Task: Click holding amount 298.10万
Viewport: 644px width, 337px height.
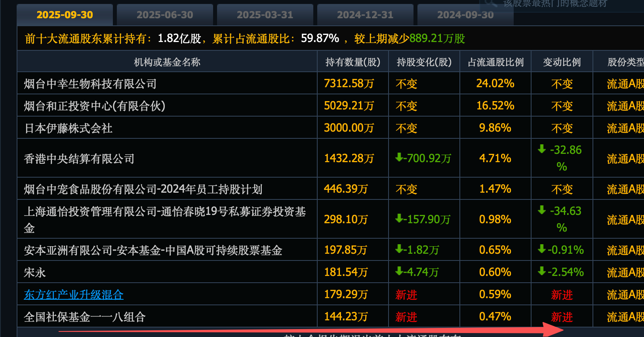Action: coord(346,219)
